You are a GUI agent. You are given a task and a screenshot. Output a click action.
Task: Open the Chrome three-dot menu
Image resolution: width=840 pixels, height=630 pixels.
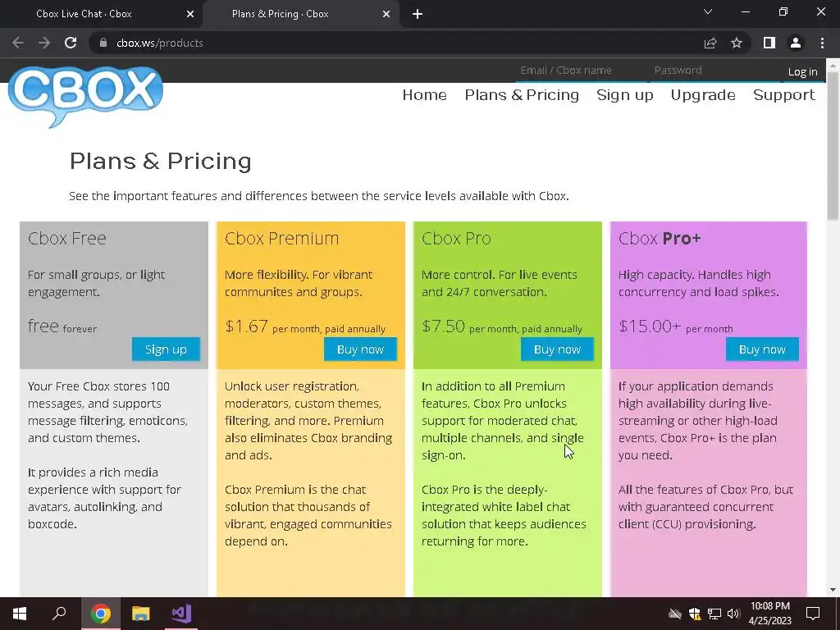[822, 43]
